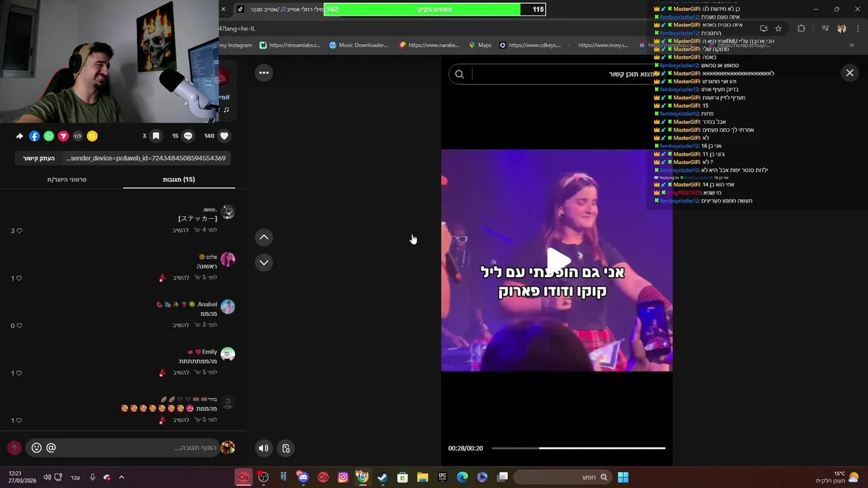The height and width of the screenshot is (488, 868).
Task: Play the video using the center play button
Action: [x=558, y=260]
